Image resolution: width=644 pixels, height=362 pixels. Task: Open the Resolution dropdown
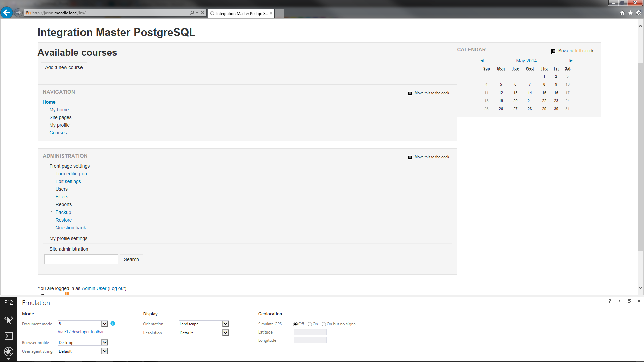coord(225,333)
